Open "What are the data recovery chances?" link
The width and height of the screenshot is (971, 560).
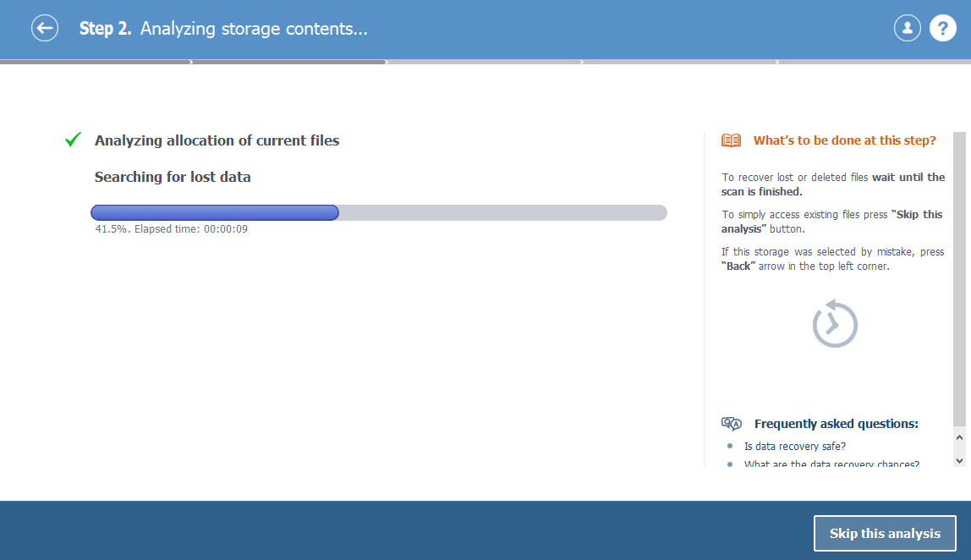831,464
